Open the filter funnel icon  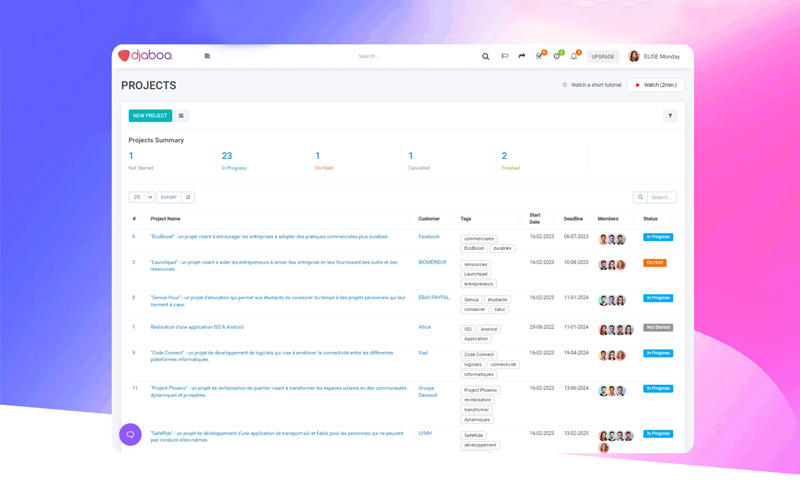pyautogui.click(x=670, y=116)
